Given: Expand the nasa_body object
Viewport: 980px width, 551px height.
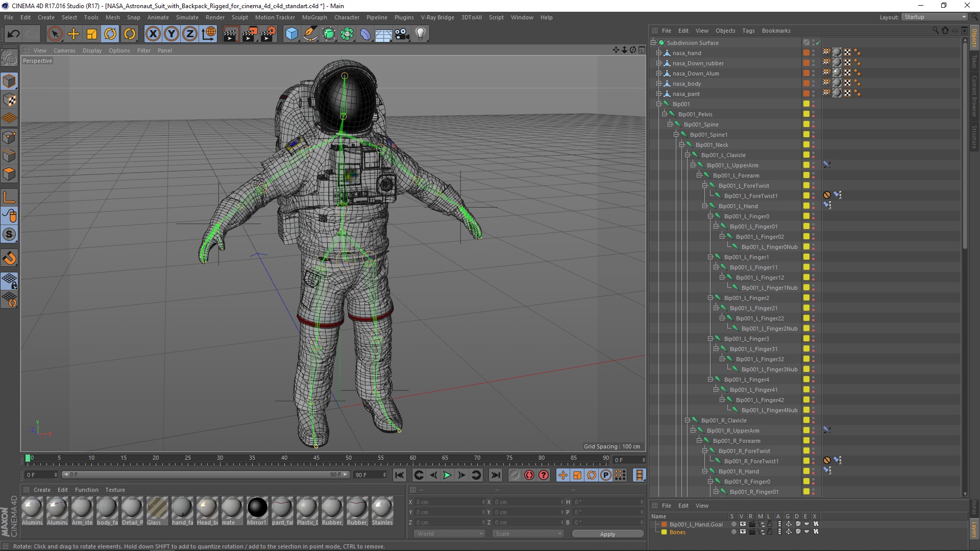Looking at the screenshot, I should pos(659,84).
